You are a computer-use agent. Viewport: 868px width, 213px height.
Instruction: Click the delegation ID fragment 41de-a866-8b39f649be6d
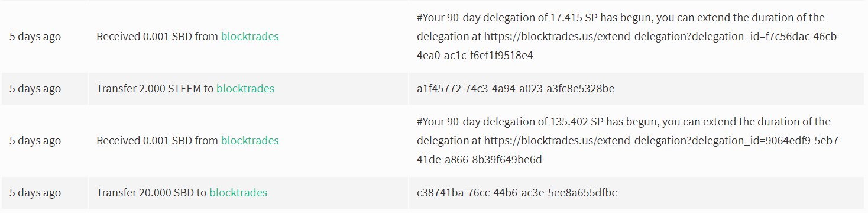[x=480, y=160]
